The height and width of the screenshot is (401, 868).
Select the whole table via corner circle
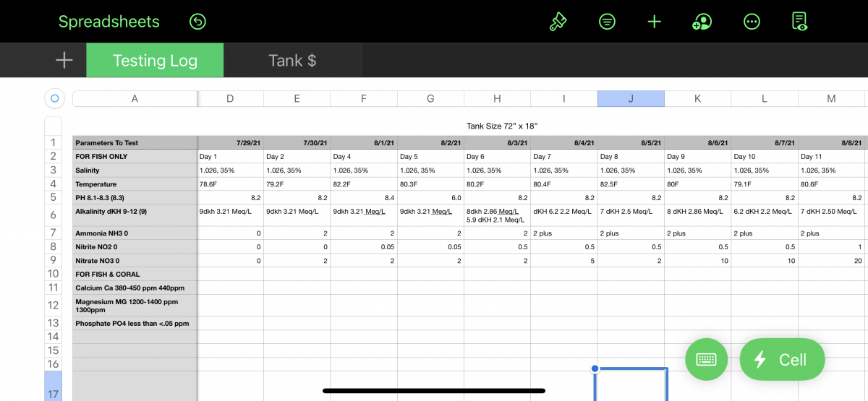(55, 98)
